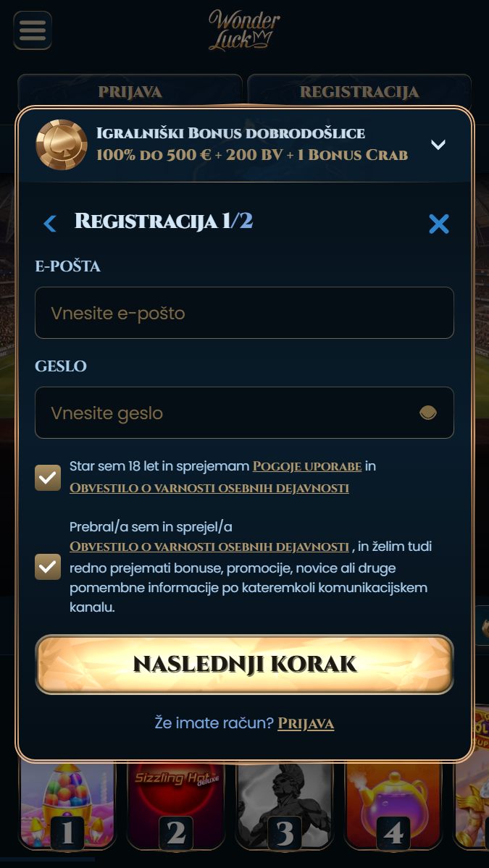
Task: Tap the Wonder Luck logo
Action: pos(244,31)
